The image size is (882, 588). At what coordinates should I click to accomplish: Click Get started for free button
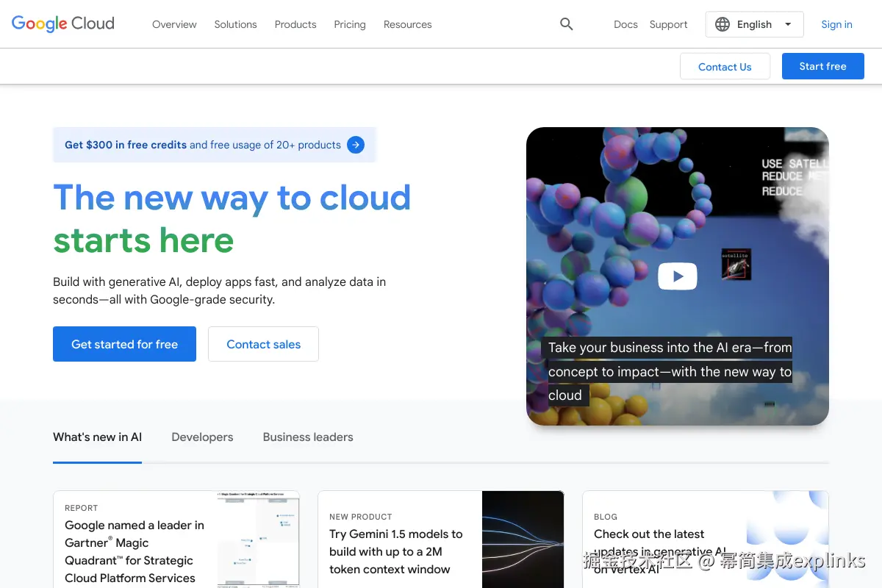coord(124,344)
